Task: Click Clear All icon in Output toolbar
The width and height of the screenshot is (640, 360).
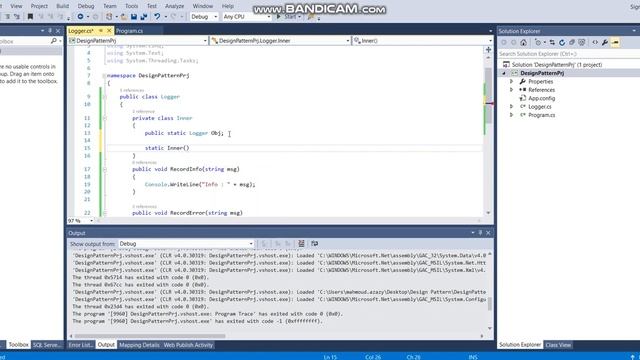Action: tap(301, 244)
